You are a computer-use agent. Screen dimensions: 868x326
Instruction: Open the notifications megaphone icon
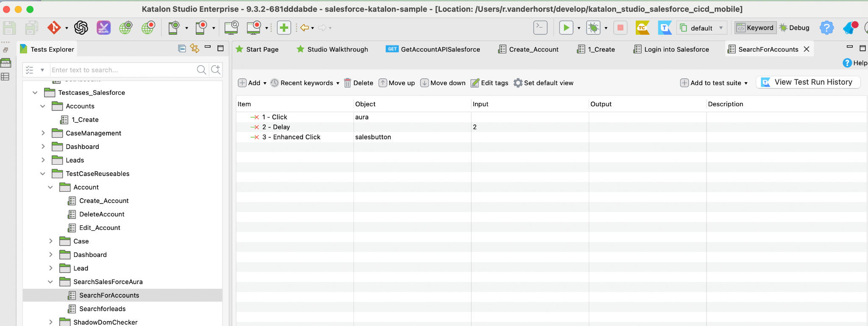pyautogui.click(x=850, y=28)
